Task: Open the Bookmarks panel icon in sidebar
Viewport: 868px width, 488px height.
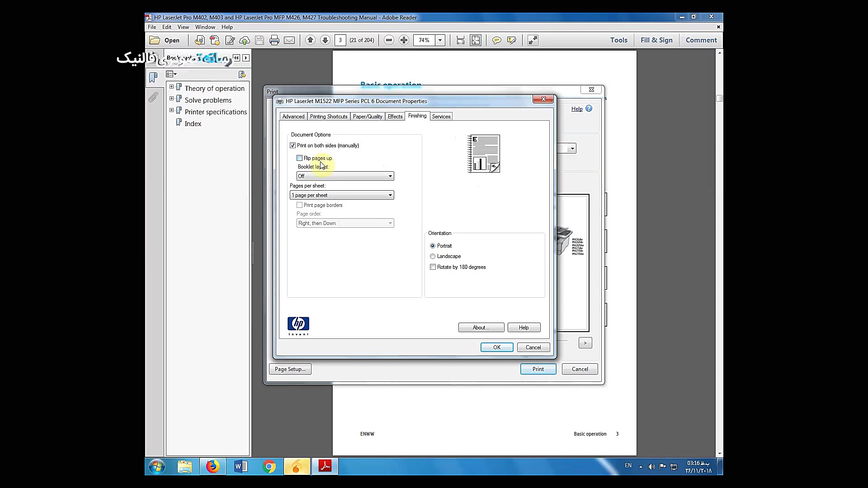Action: pos(153,77)
